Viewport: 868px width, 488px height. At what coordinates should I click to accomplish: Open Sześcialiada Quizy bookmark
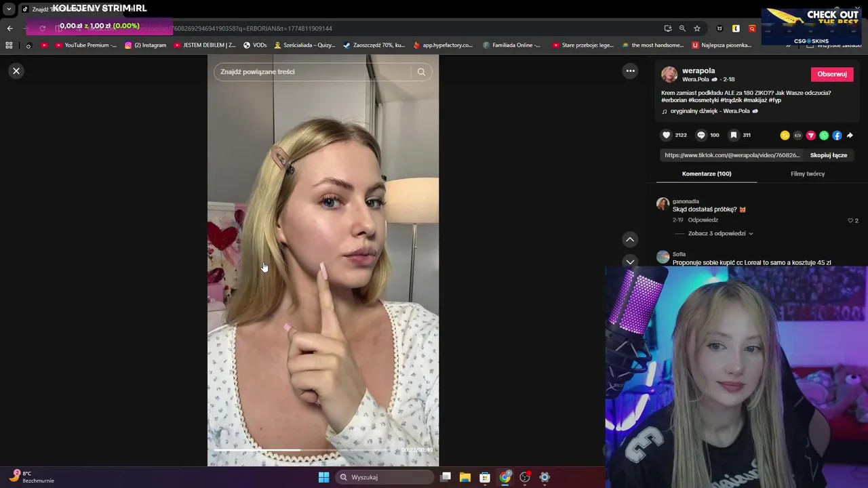304,45
